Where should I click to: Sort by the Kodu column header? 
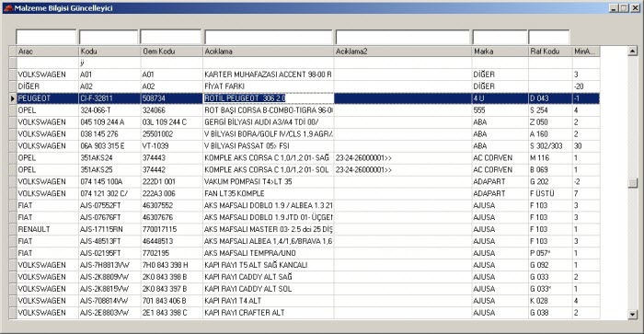109,52
